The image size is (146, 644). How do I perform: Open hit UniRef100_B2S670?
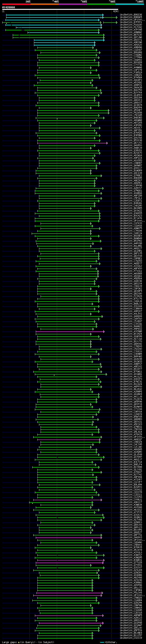coord(131,153)
